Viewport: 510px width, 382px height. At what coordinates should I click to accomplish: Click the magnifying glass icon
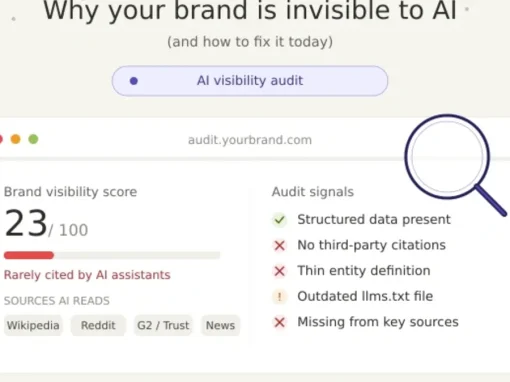pos(455,165)
